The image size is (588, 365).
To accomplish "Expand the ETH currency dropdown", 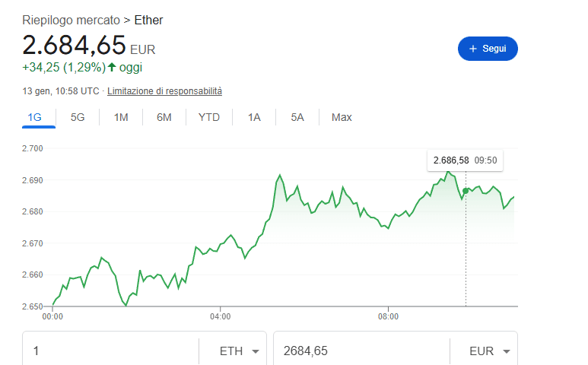I will point(239,351).
